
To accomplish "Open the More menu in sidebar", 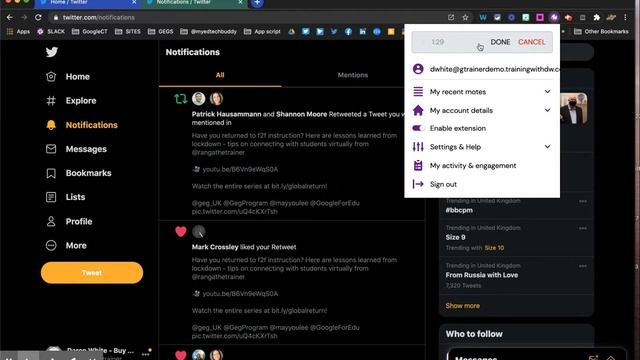I will (x=66, y=245).
